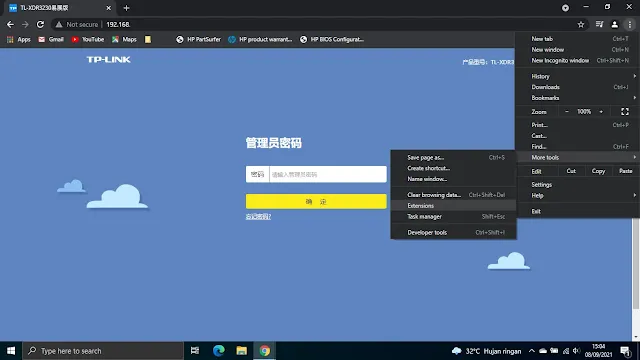Select Clear browsing data option
Screen dimensions: 640x360
click(453, 195)
